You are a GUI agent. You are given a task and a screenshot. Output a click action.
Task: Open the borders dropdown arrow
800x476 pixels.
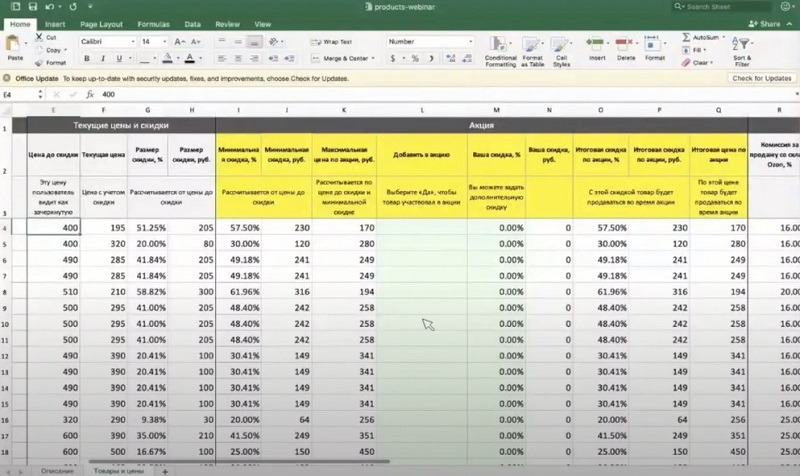(x=155, y=59)
